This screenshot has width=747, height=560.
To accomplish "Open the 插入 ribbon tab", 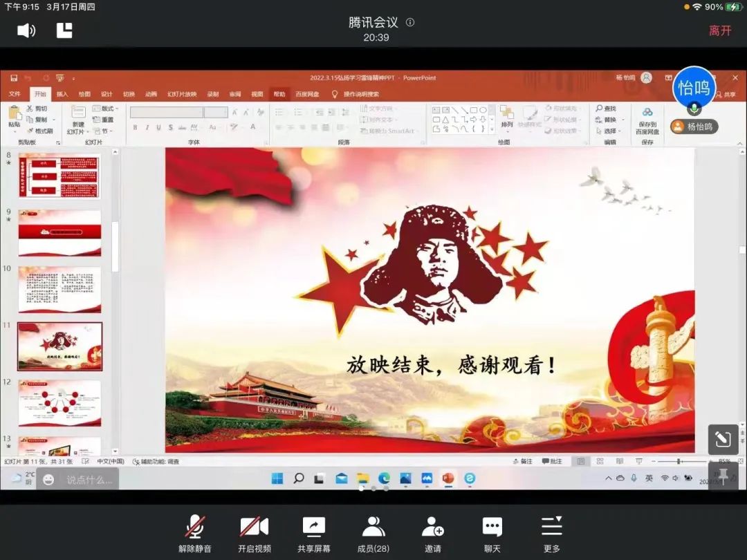I will (62, 94).
